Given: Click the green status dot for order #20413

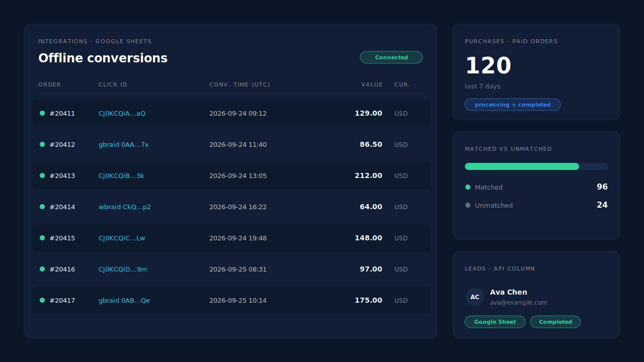Looking at the screenshot, I should (x=42, y=175).
